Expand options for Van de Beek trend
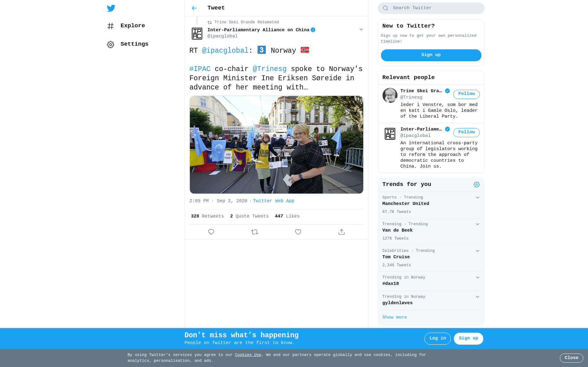Viewport: 588px width, 367px height. coord(477,224)
